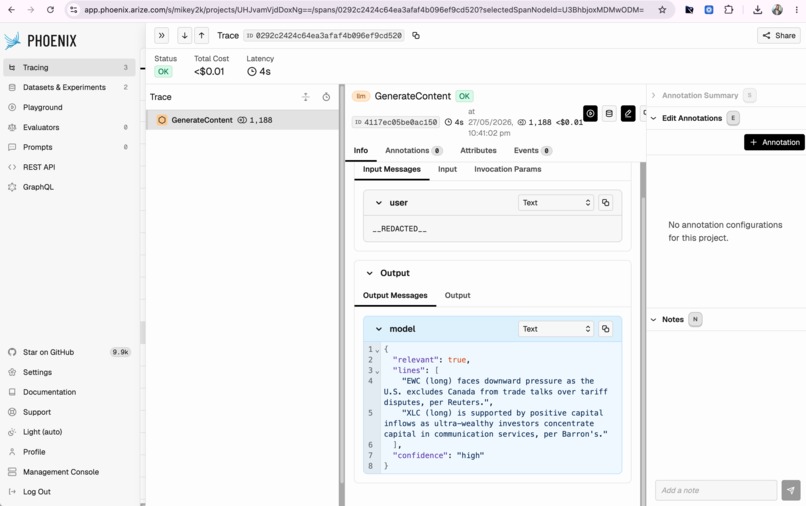806x506 pixels.
Task: Open Datasets & Experiments in sidebar
Action: 69,87
